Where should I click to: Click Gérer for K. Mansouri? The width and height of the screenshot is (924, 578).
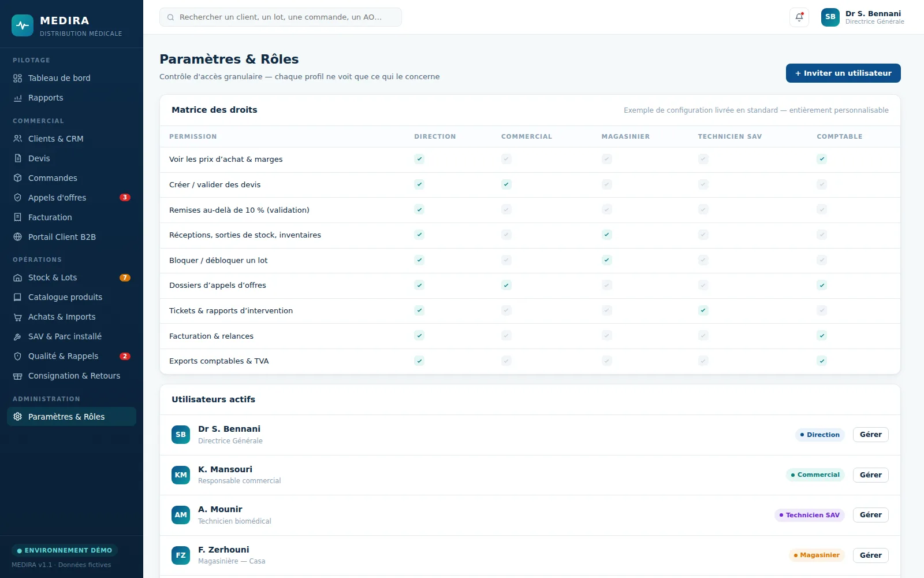pos(870,475)
